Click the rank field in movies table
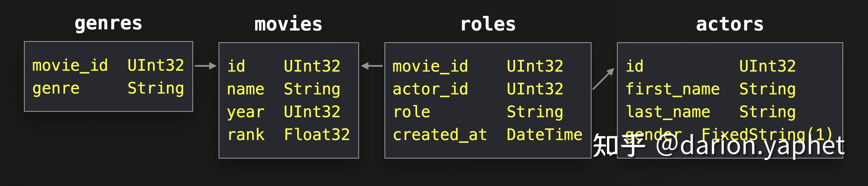Viewport: 868px width, 186px height. point(246,135)
